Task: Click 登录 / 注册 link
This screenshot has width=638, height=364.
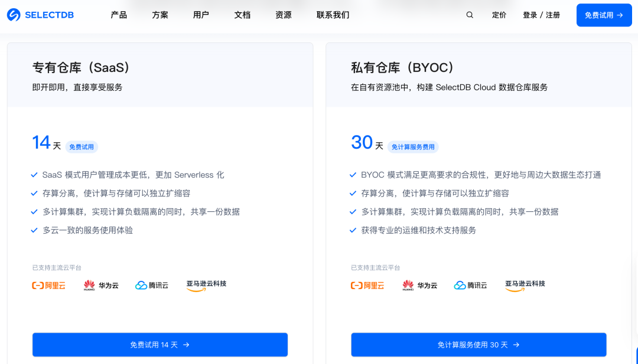Action: pyautogui.click(x=542, y=15)
